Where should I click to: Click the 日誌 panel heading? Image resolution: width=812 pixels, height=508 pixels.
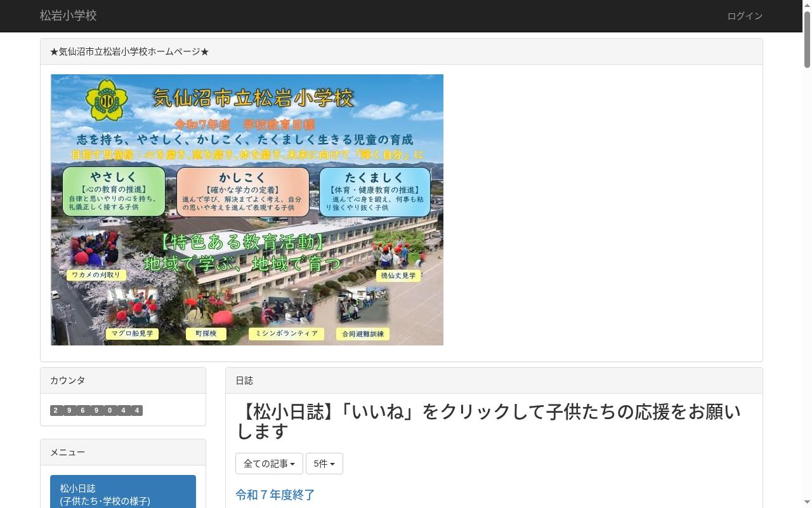click(x=494, y=380)
